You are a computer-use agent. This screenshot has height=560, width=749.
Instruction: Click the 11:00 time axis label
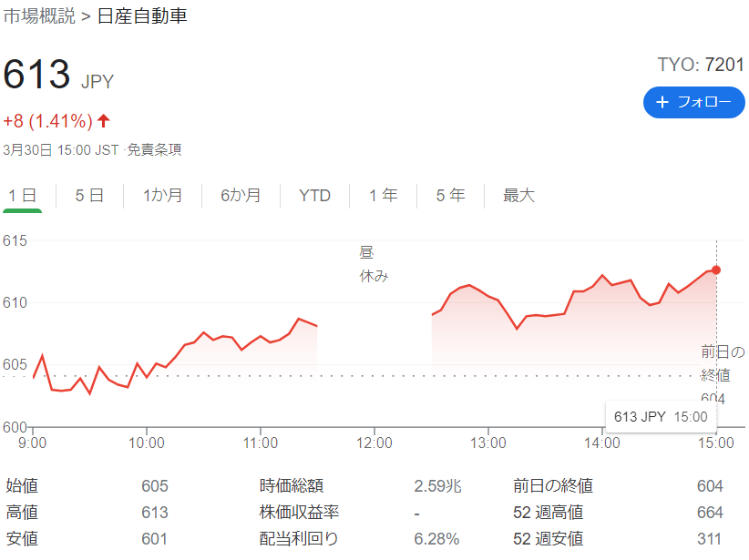(x=261, y=443)
